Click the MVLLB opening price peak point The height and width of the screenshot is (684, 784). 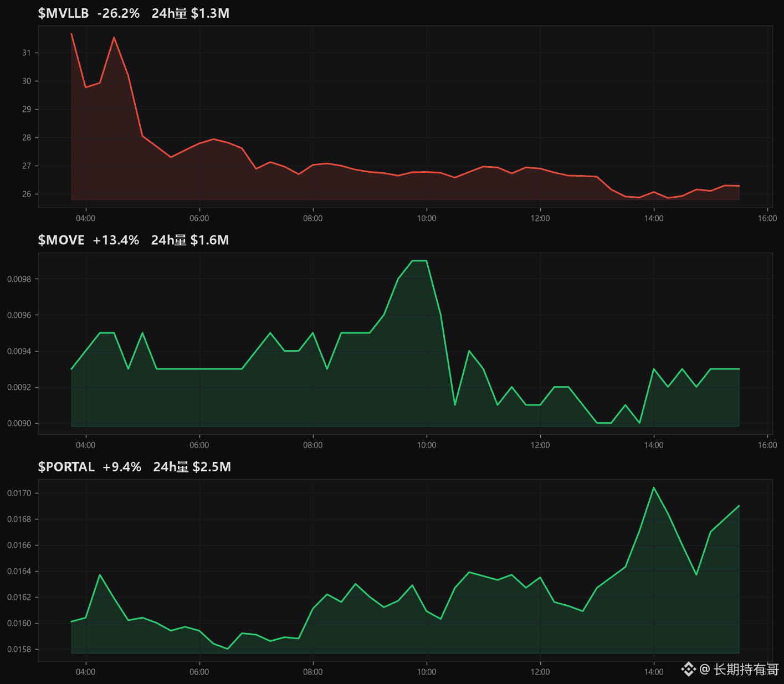(71, 34)
